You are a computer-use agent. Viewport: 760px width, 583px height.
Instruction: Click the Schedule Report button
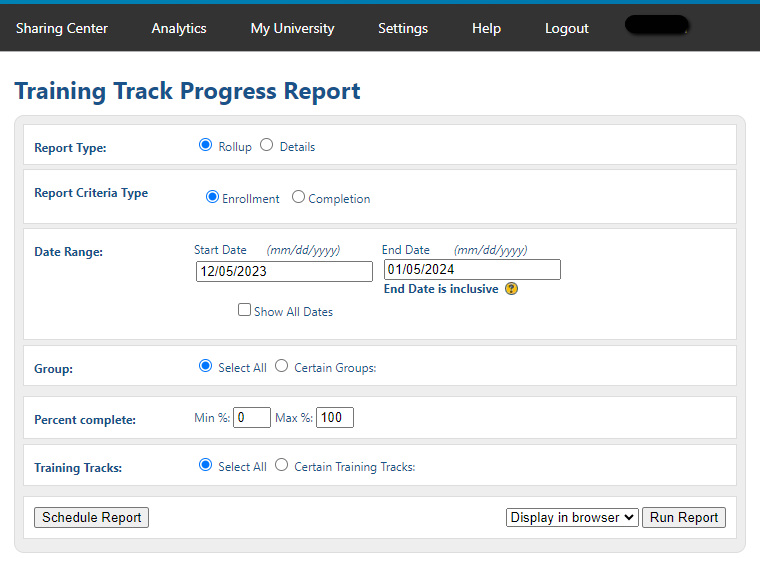pos(91,517)
